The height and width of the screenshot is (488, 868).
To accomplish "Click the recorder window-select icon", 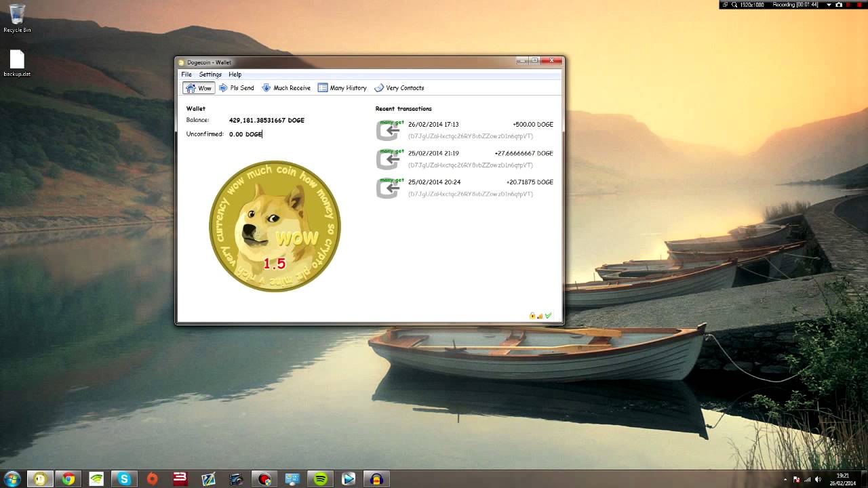I will click(x=725, y=5).
